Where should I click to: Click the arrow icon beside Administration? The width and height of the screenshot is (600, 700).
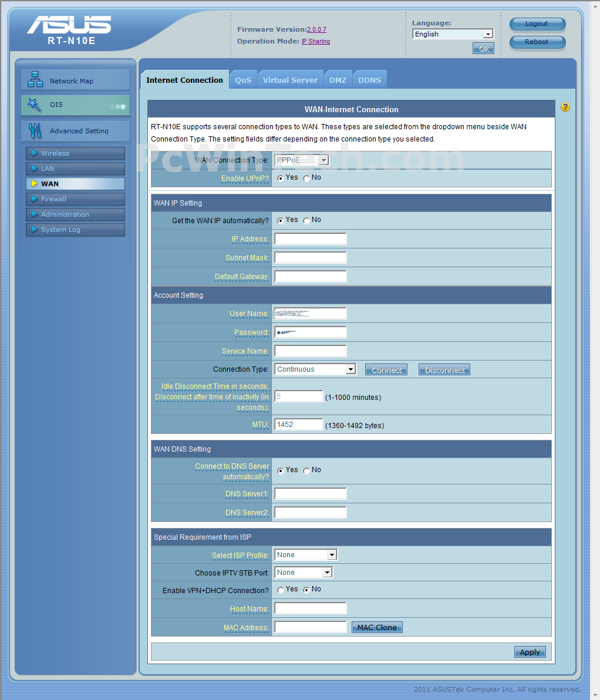pos(34,214)
